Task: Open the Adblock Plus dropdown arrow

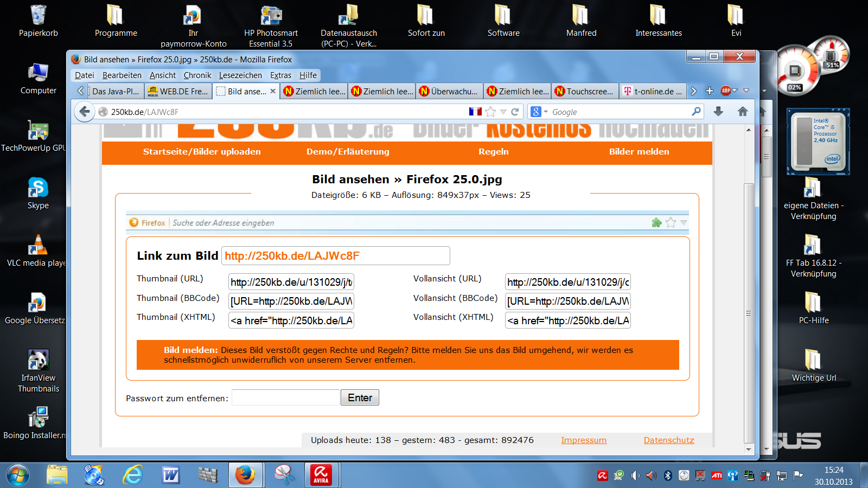Action: (x=735, y=91)
